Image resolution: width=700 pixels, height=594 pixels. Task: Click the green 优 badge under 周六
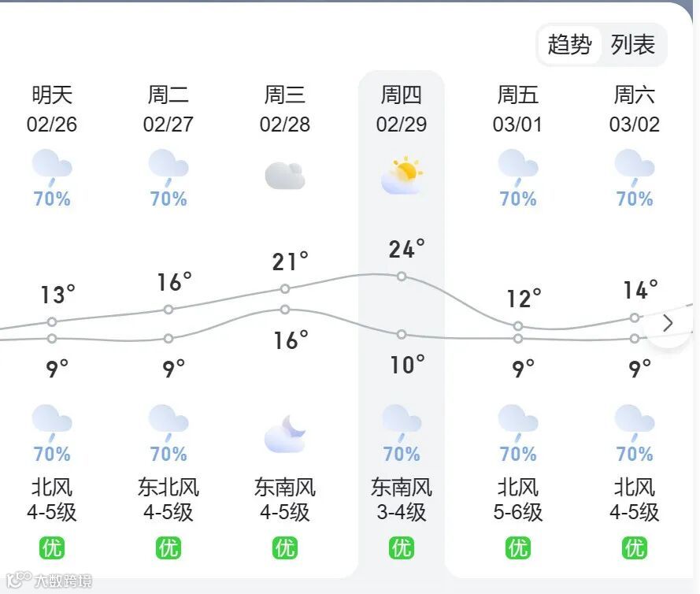tap(634, 547)
